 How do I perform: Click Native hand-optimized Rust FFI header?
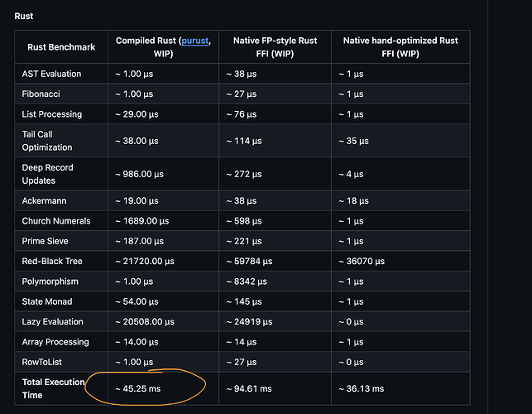coord(400,47)
